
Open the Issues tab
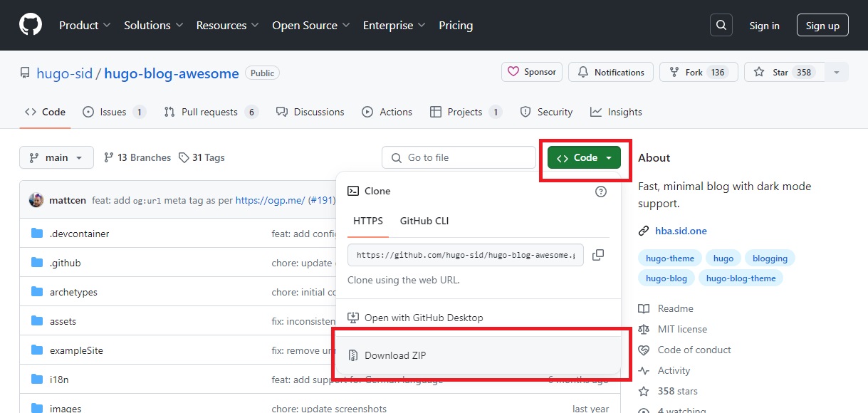pyautogui.click(x=114, y=112)
